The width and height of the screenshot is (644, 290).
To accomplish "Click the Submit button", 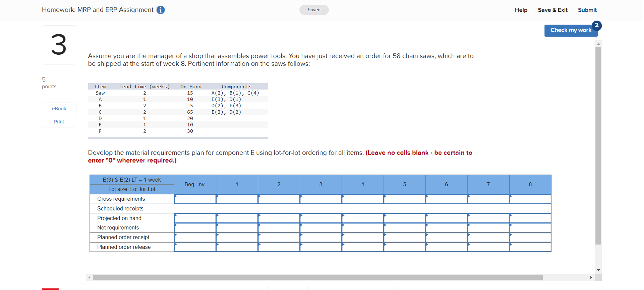I will coord(587,10).
